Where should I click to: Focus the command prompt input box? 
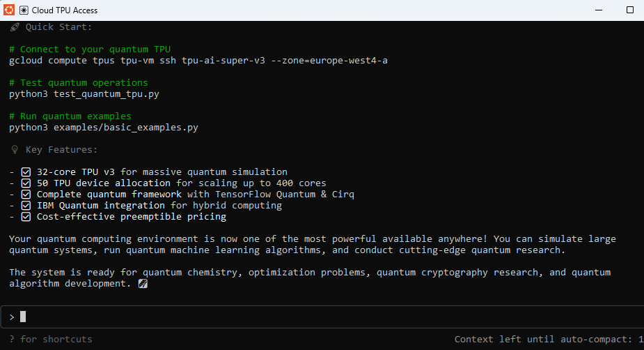tap(322, 317)
